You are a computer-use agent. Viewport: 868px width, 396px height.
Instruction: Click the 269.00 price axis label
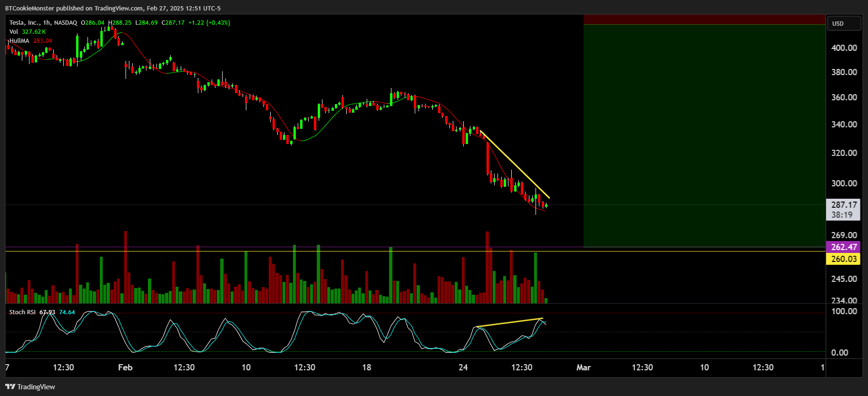click(x=844, y=235)
